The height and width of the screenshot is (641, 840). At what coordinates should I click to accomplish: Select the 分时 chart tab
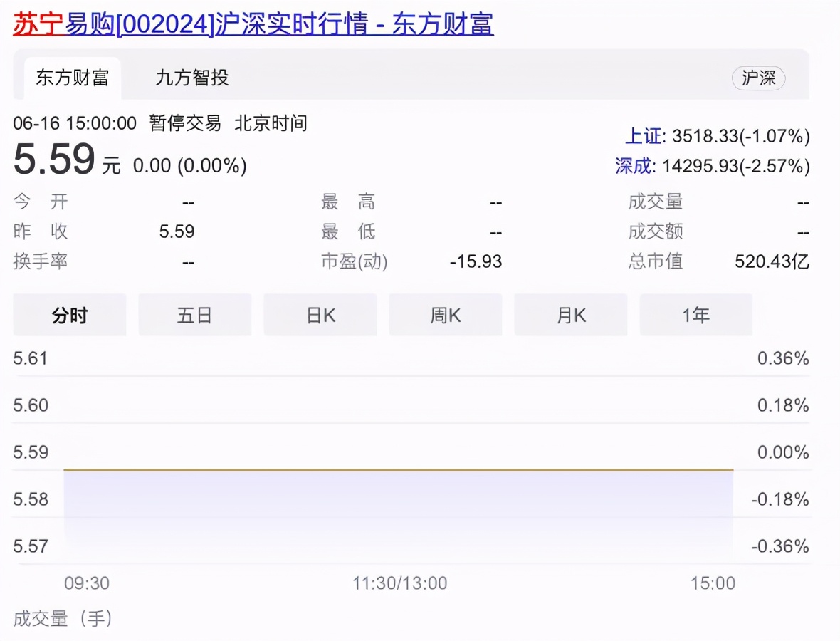pos(70,315)
